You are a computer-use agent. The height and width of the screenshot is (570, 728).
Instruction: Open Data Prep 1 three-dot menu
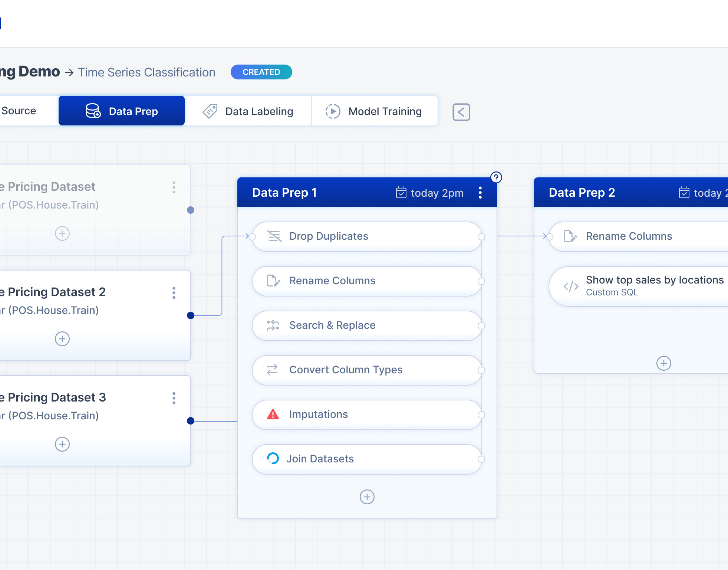point(480,193)
